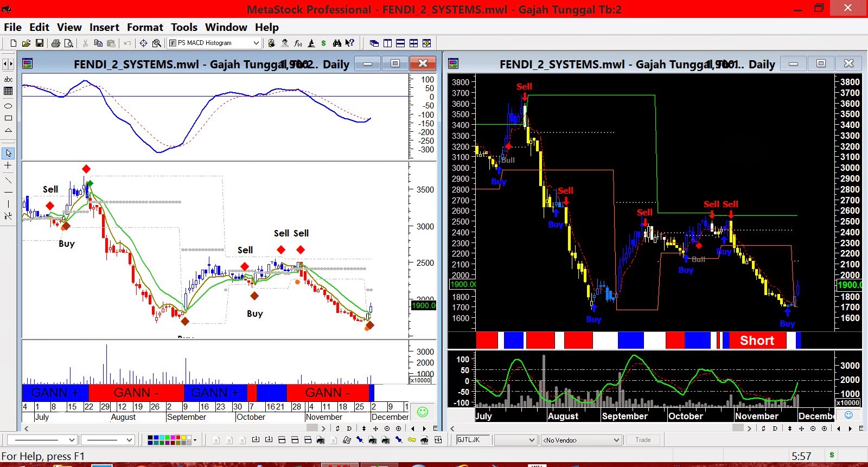868x467 pixels.
Task: Click the chart menu icon in right chart titlebar
Action: 453,64
